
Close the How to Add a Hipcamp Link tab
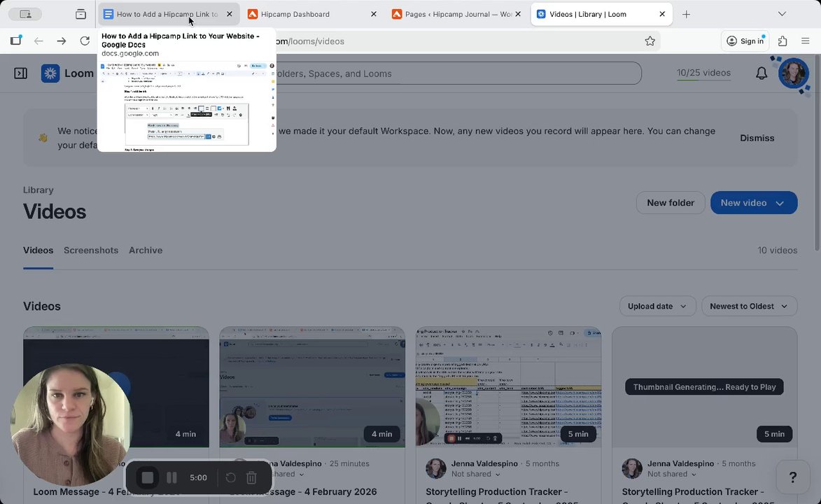[x=230, y=14]
